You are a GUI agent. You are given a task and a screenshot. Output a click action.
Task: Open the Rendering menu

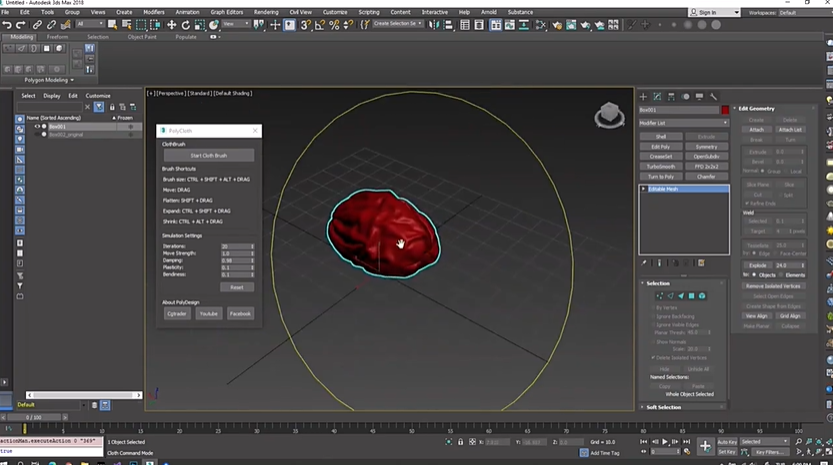click(266, 12)
